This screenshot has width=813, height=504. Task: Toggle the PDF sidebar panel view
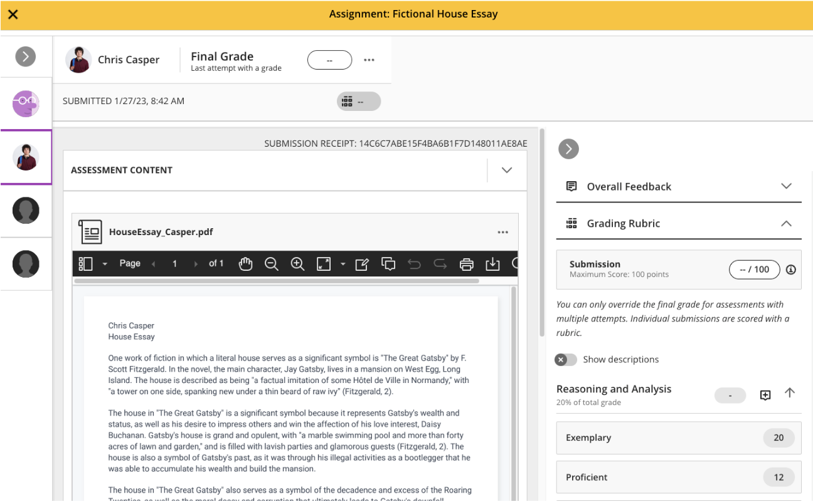pos(86,264)
